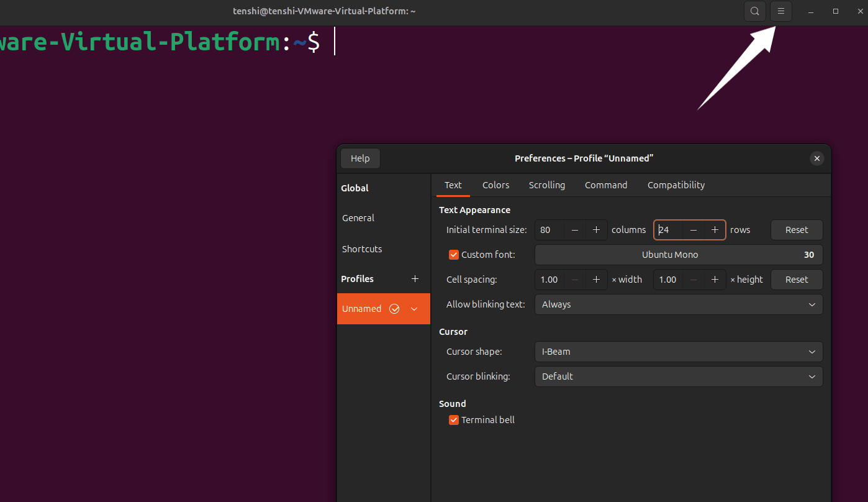Toggle the Terminal bell checkbox
The width and height of the screenshot is (868, 502).
click(454, 420)
